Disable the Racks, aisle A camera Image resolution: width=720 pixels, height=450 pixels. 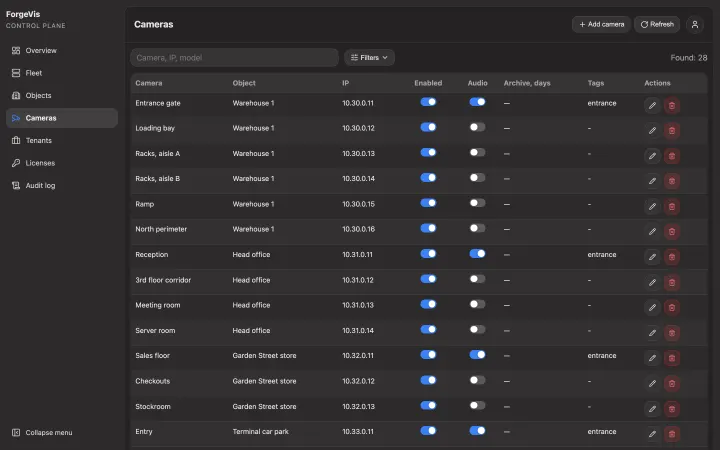point(428,152)
